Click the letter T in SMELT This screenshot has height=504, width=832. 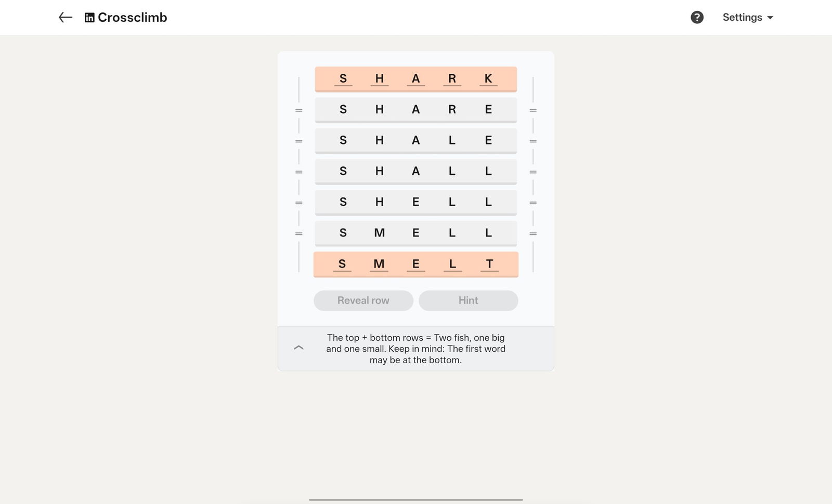489,264
